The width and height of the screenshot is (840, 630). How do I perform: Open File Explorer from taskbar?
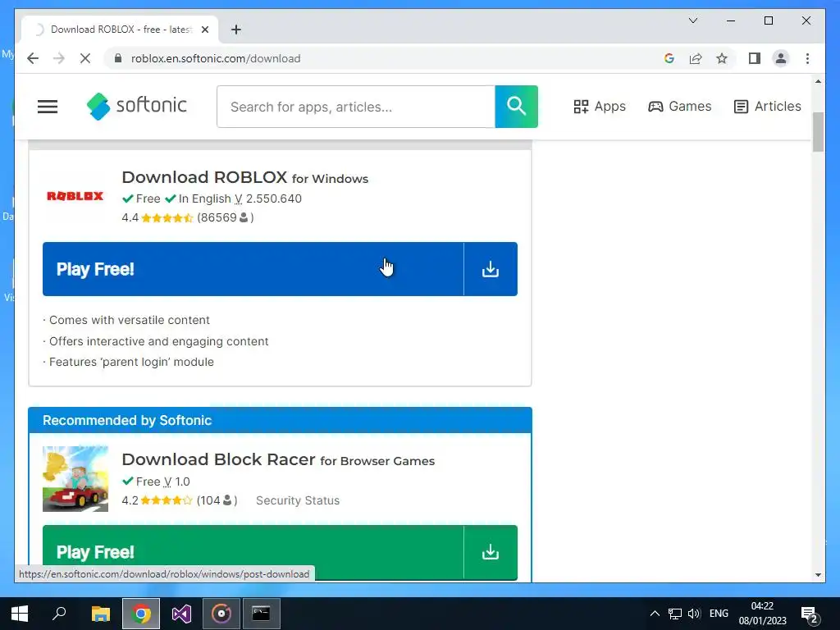(100, 614)
